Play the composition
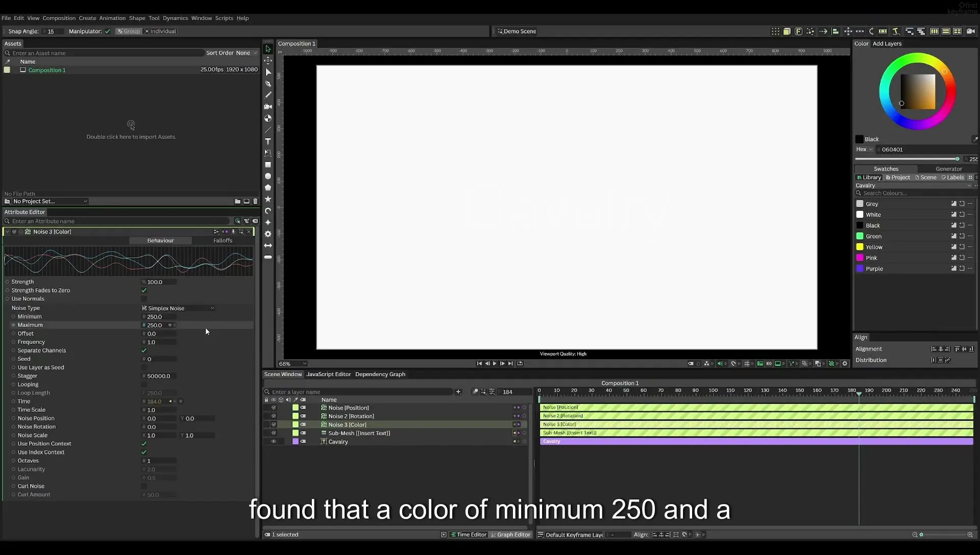 (494, 364)
